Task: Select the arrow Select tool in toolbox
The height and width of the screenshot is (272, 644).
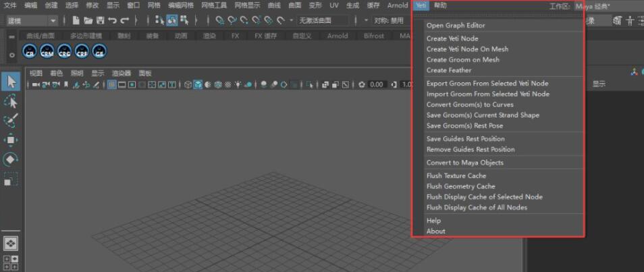Action: click(11, 82)
